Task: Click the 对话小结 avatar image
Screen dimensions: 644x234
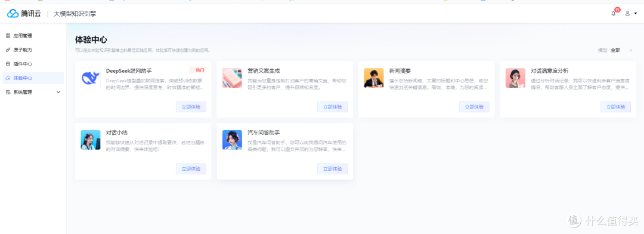Action: click(91, 140)
